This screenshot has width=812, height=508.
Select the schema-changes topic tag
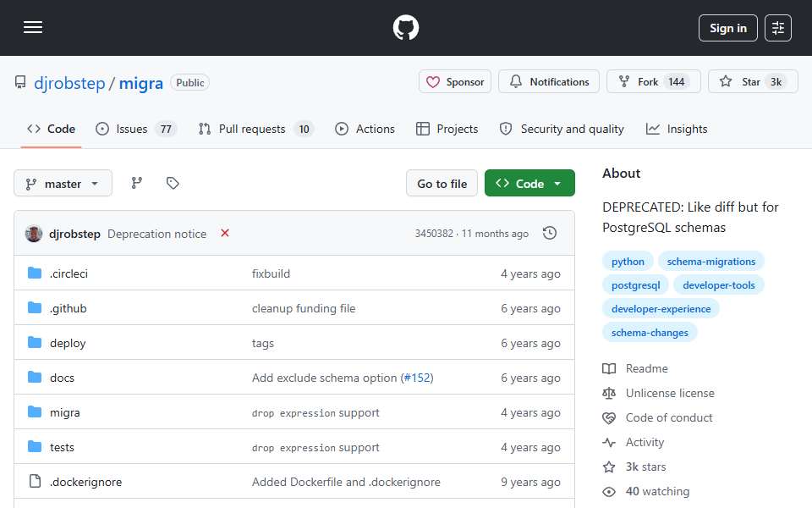point(650,333)
